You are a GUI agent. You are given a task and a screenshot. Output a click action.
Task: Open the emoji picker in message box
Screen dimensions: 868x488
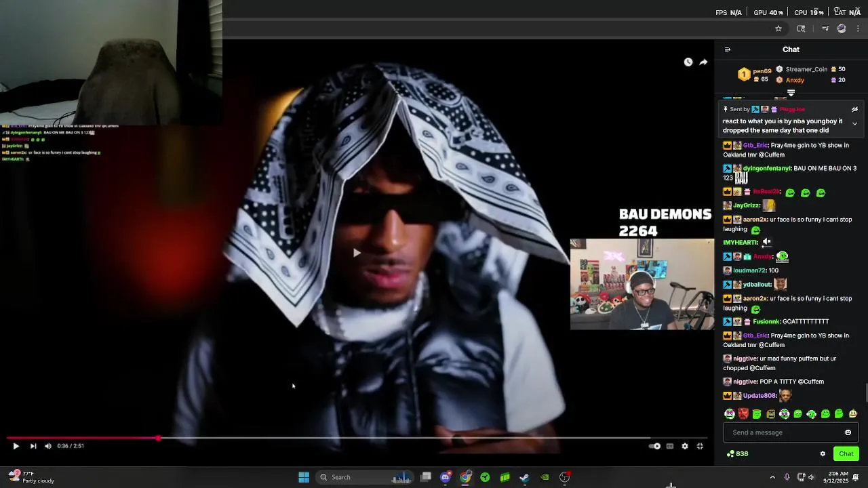click(848, 432)
